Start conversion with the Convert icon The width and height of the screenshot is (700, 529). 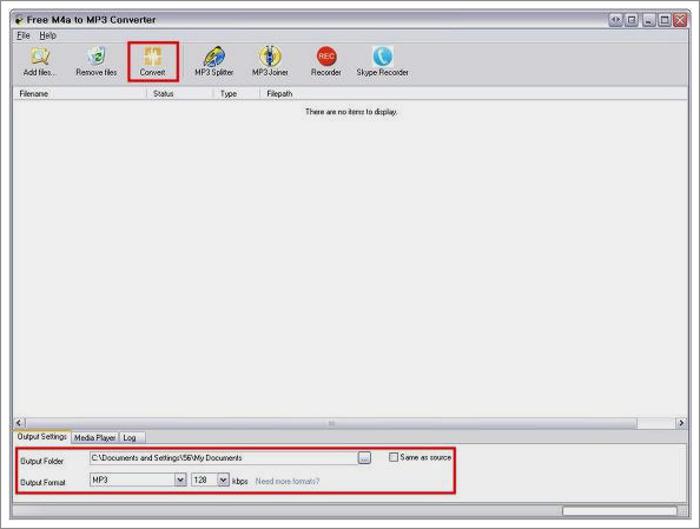[153, 61]
